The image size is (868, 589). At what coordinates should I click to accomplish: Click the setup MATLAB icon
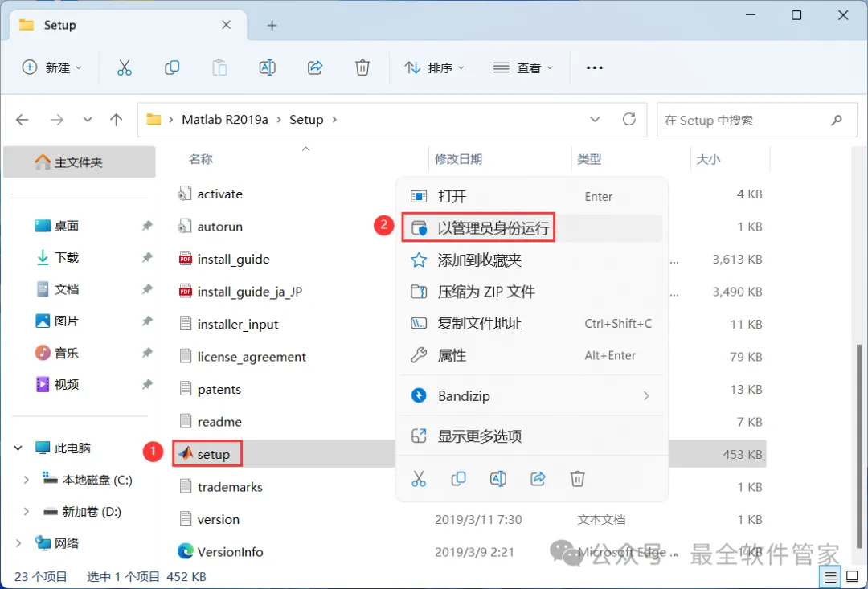click(186, 454)
